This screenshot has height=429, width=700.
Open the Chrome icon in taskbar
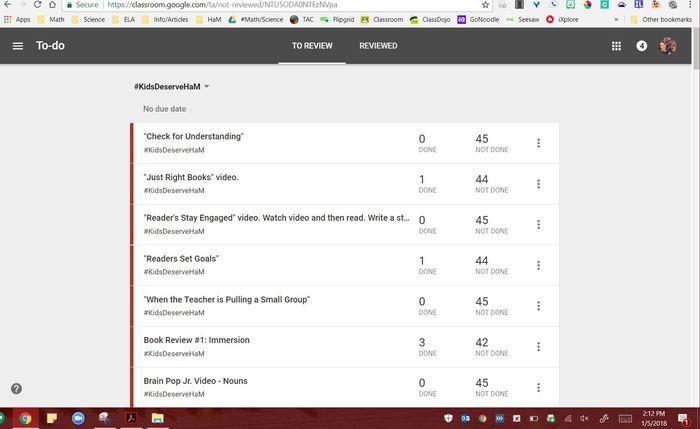coord(26,418)
